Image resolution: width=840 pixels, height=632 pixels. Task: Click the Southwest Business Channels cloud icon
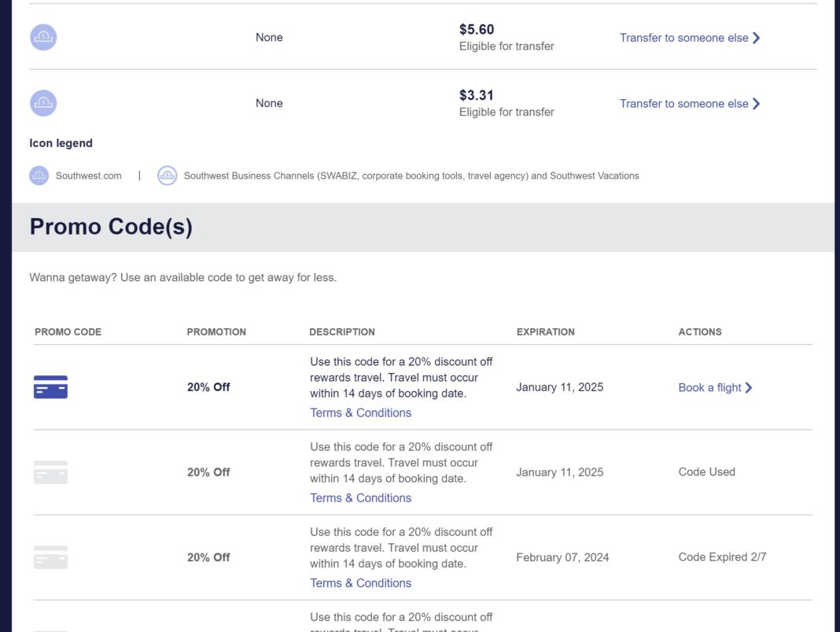pyautogui.click(x=166, y=175)
